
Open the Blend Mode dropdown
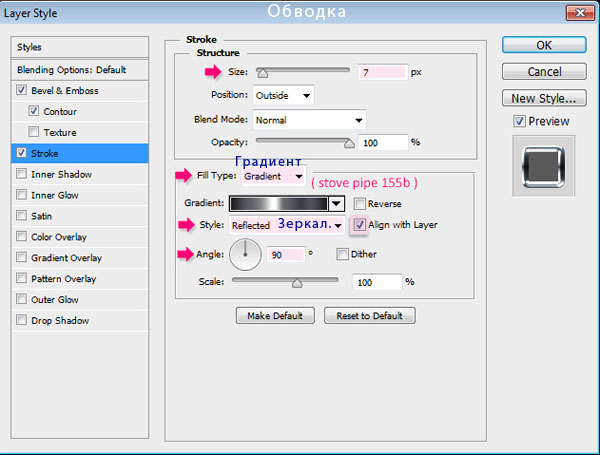(x=309, y=120)
